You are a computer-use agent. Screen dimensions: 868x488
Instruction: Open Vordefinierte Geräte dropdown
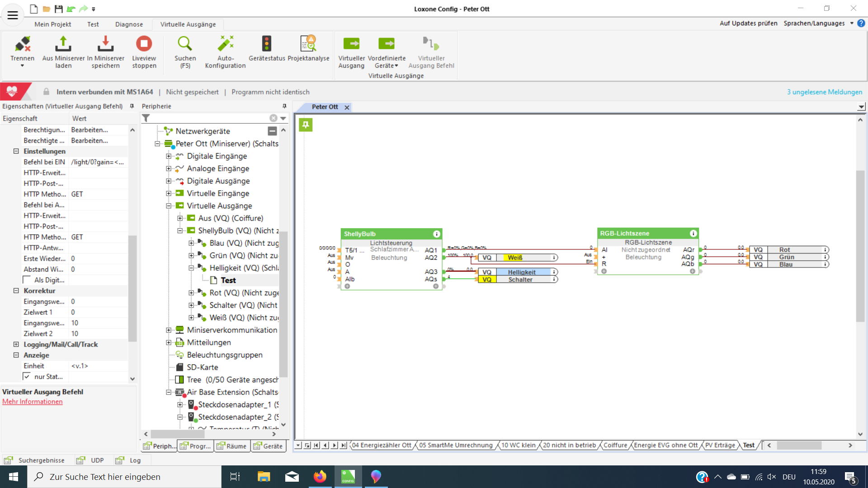click(x=387, y=66)
